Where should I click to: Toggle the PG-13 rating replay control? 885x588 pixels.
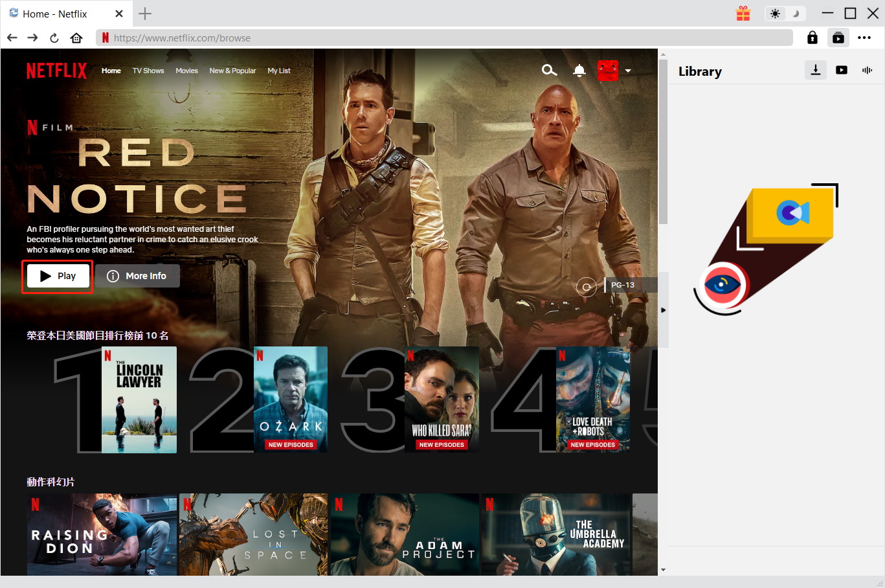(586, 286)
